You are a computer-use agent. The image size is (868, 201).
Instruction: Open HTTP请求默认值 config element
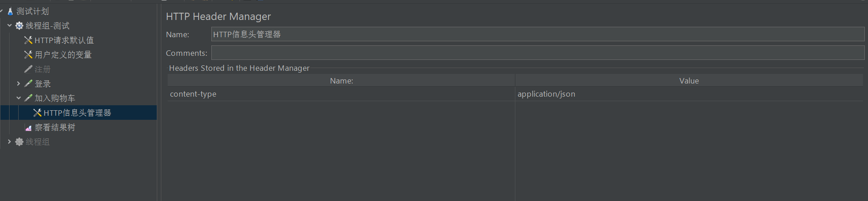click(x=64, y=40)
